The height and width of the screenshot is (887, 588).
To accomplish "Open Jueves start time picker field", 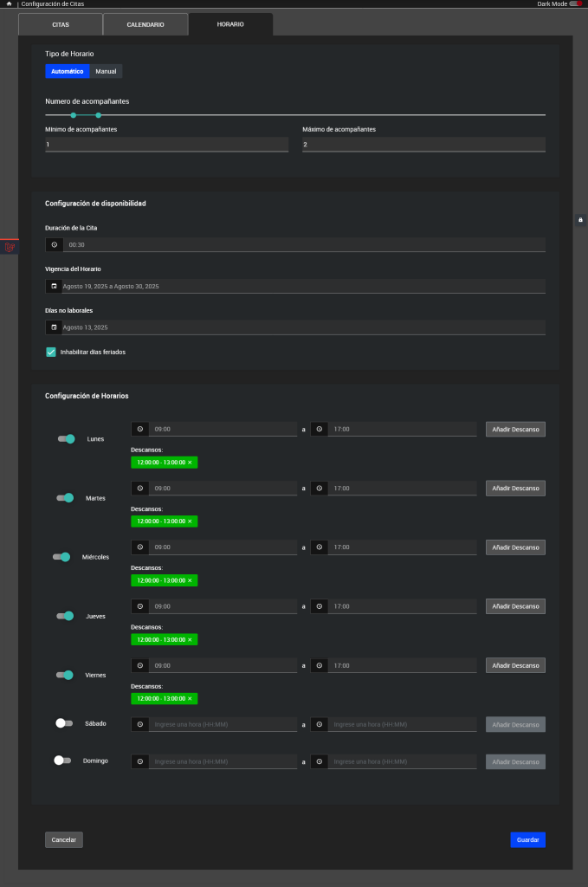I will (x=223, y=606).
